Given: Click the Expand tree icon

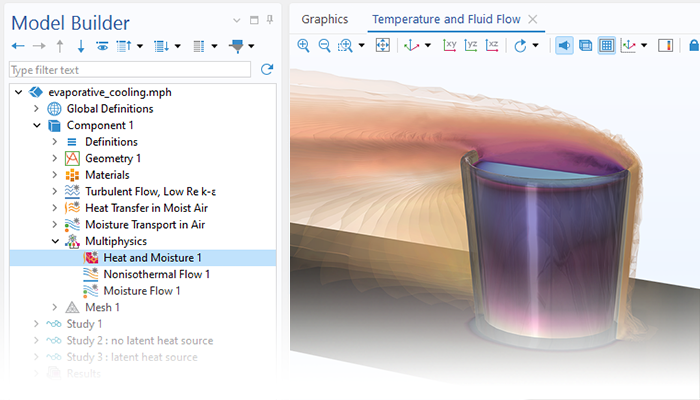Looking at the screenshot, I should [161, 46].
